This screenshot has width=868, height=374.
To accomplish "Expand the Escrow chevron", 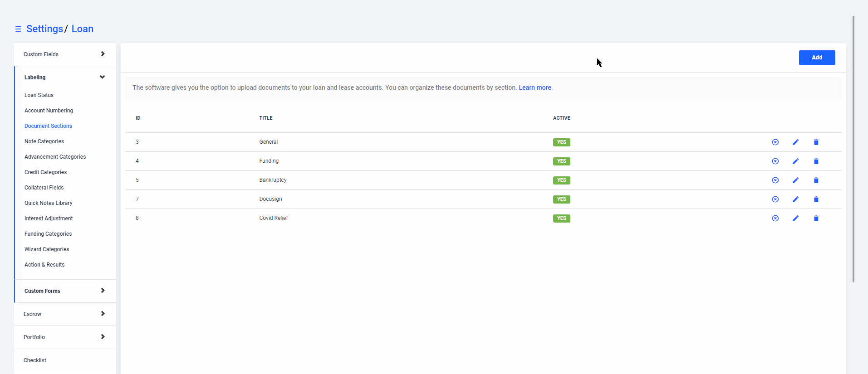I will click(x=103, y=314).
